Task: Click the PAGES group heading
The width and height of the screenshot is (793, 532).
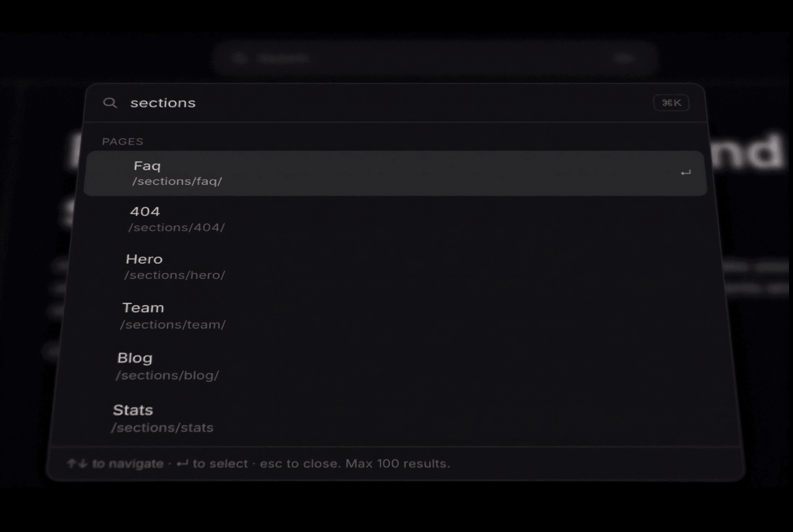Action: pyautogui.click(x=123, y=142)
